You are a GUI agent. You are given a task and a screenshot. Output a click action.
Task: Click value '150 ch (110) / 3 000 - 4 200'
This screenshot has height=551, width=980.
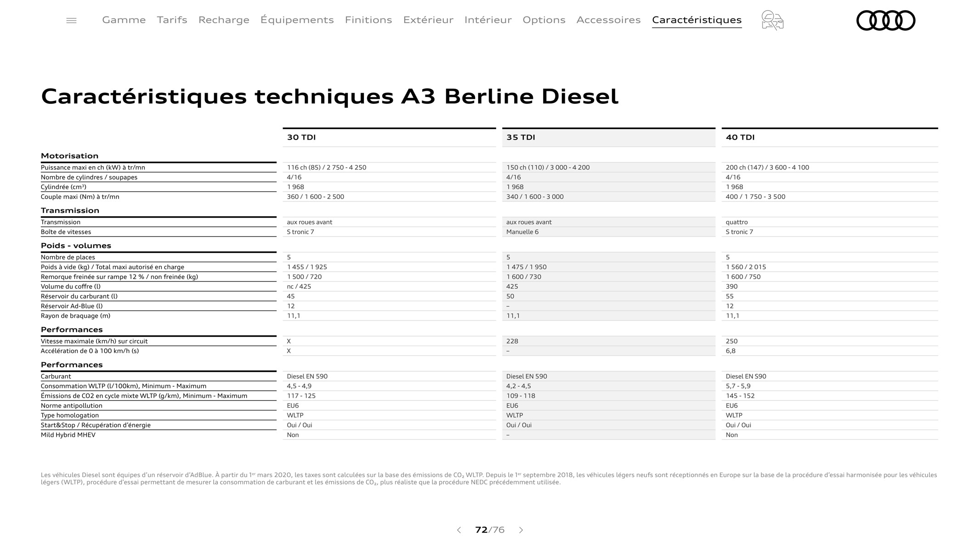[x=548, y=168]
